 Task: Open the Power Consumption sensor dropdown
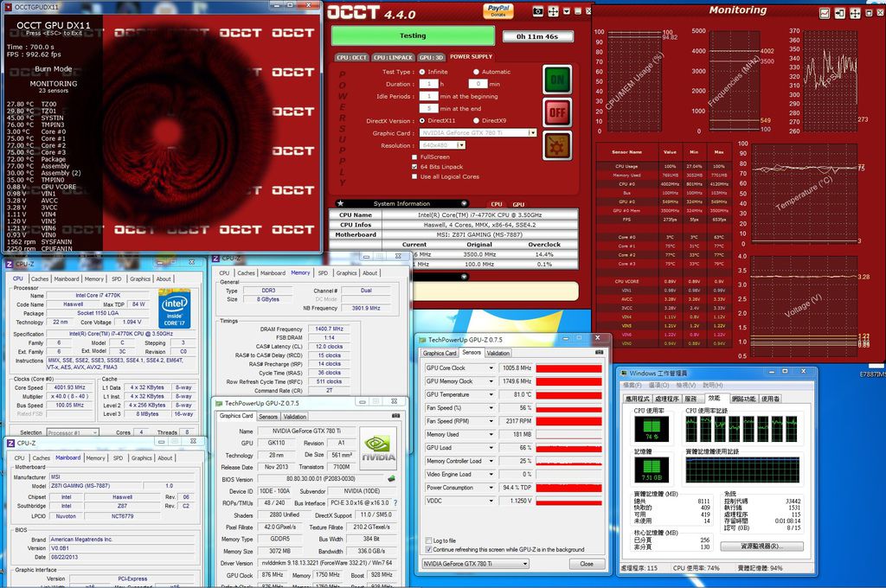(491, 488)
